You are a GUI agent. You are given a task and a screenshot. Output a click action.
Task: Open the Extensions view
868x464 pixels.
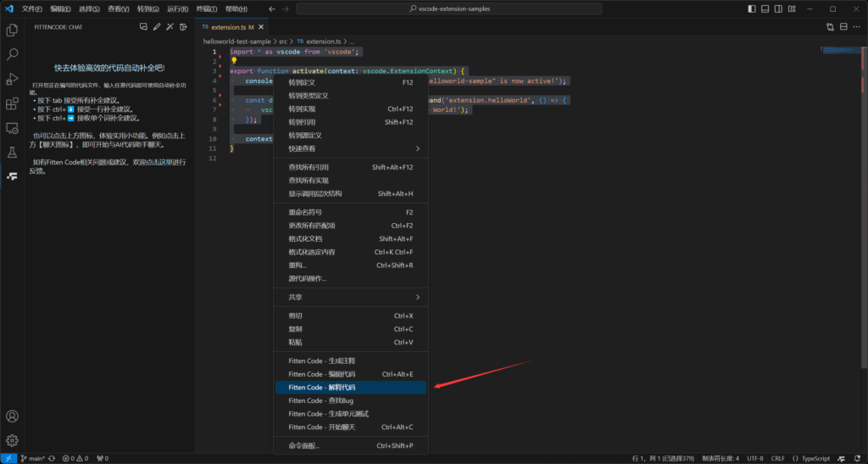[12, 103]
